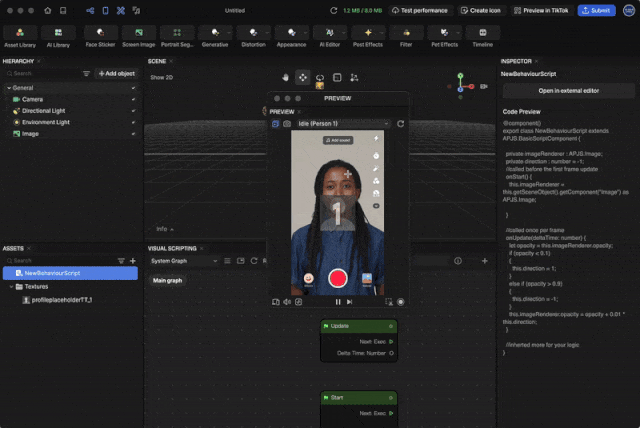The image size is (640, 428).
Task: Switch to the Assets tab
Action: click(x=13, y=248)
